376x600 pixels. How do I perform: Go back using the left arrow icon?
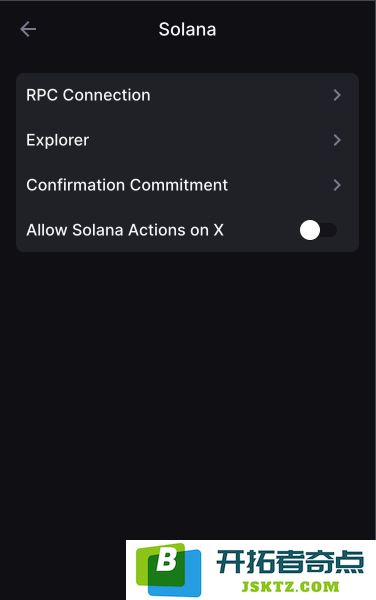[28, 29]
